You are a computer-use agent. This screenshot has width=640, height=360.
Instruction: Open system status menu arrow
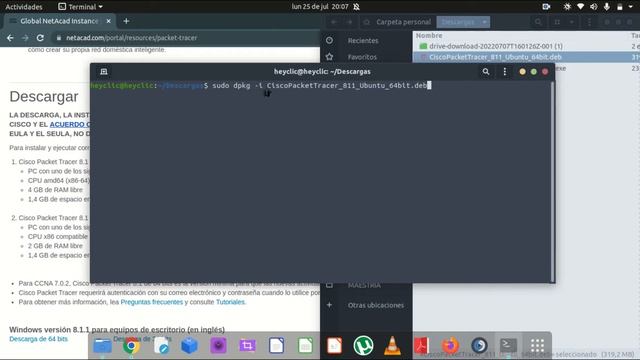coord(631,7)
